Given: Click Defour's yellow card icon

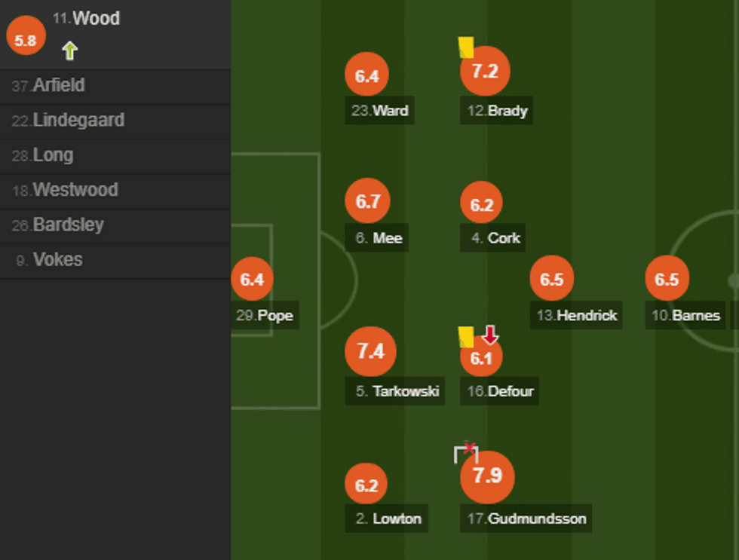Looking at the screenshot, I should tap(465, 336).
